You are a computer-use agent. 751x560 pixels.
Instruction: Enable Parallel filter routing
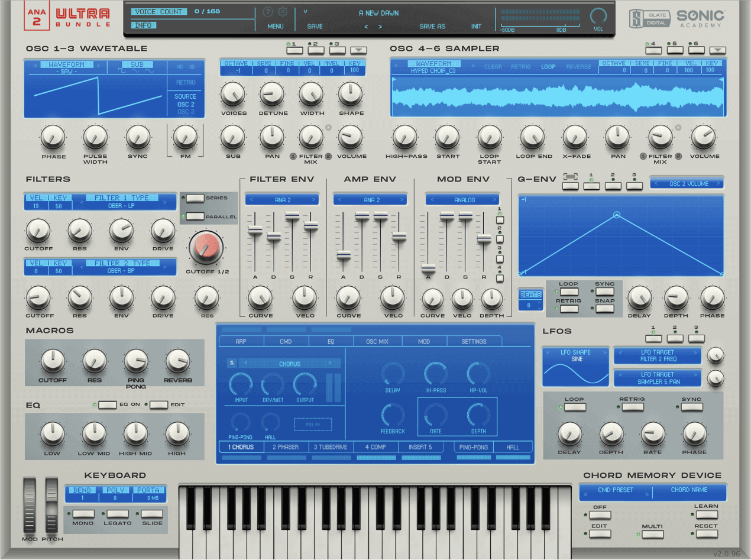coord(195,216)
